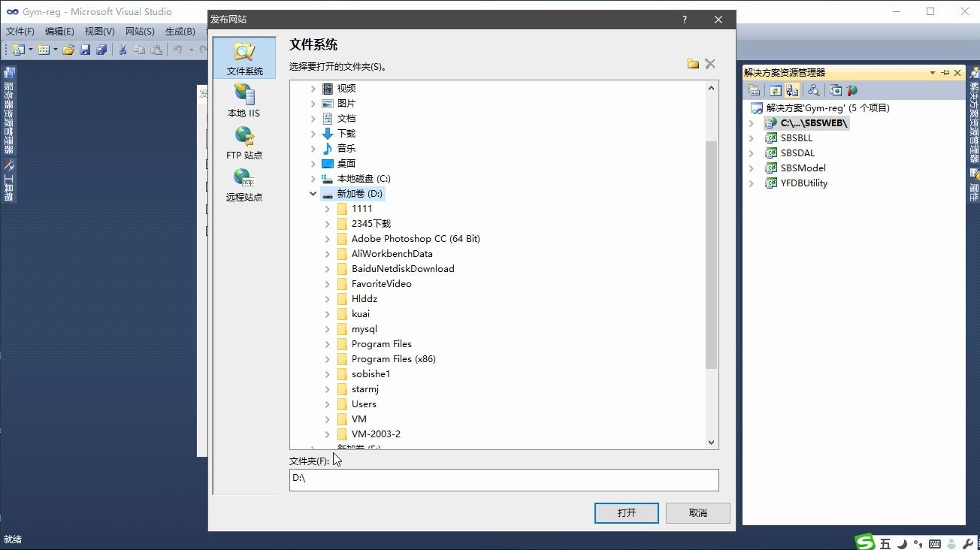Click the save floppy icon in Visual Studio toolbar
This screenshot has width=980, height=550.
tap(85, 50)
